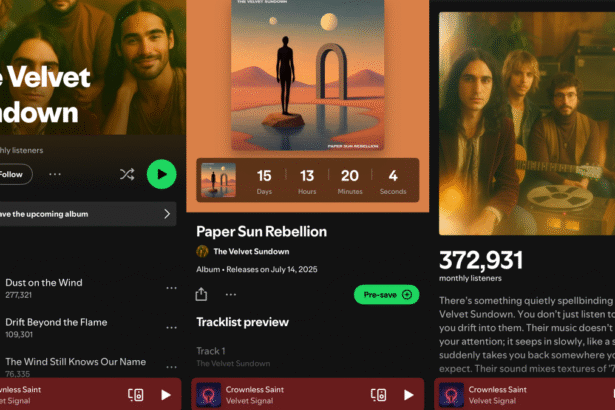The width and height of the screenshot is (615, 410).
Task: Open Crownless Saint artwork in right mini player
Action: tap(451, 395)
